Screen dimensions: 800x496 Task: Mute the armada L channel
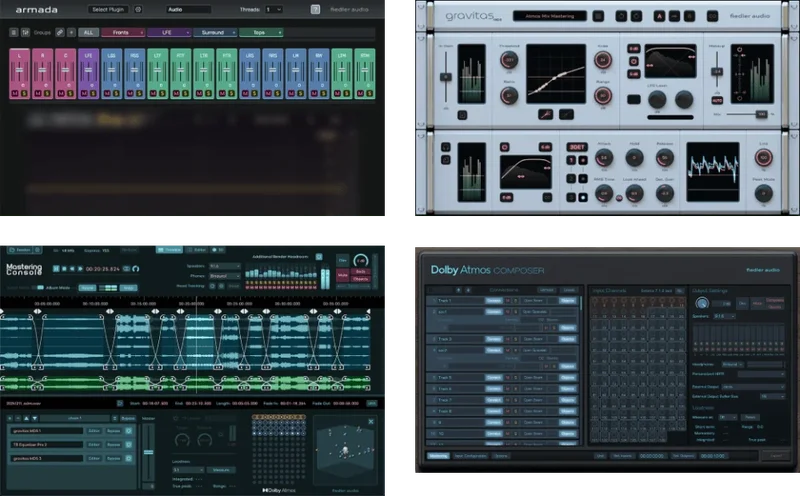coord(15,93)
